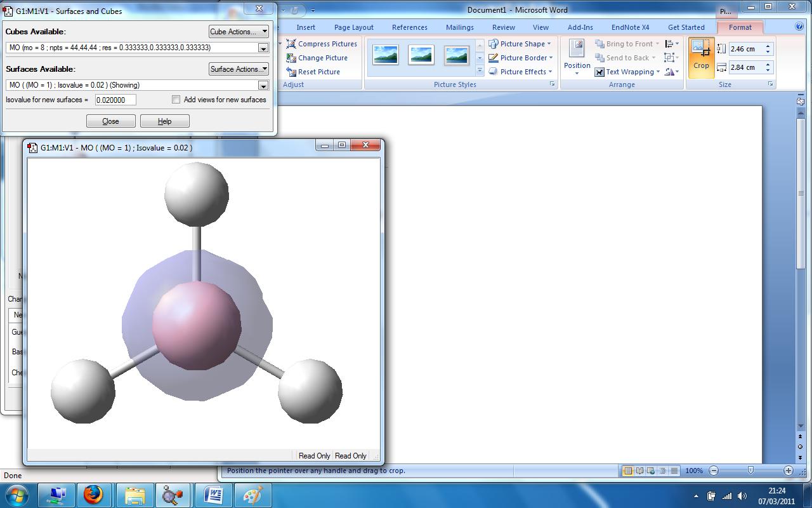Click the Isovalue for new surfaces field

(115, 100)
